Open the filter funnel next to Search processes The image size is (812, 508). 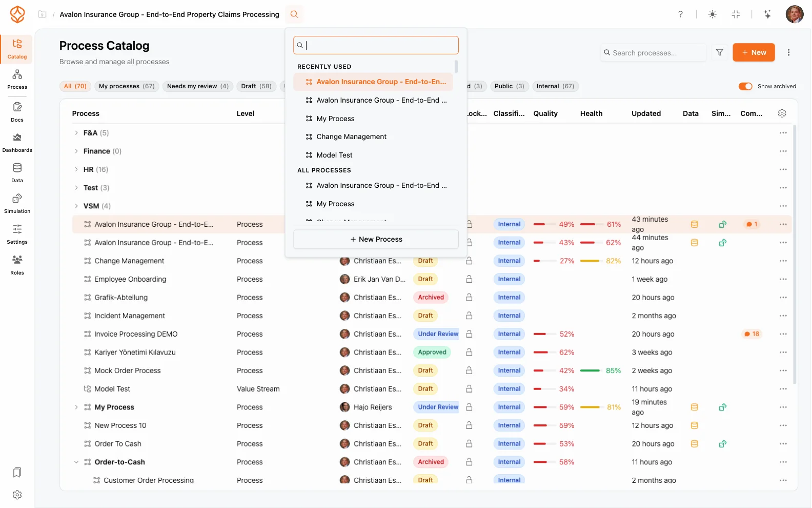719,52
